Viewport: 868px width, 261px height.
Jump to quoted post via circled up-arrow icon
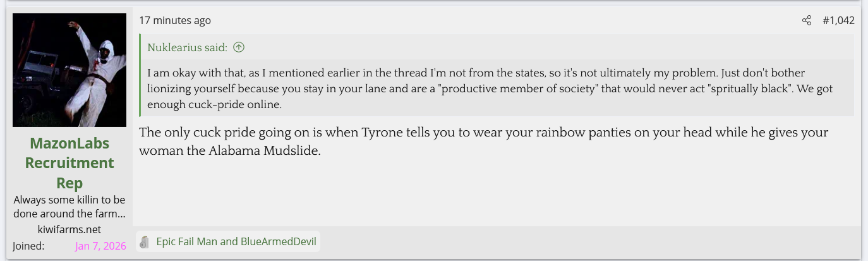tap(239, 47)
